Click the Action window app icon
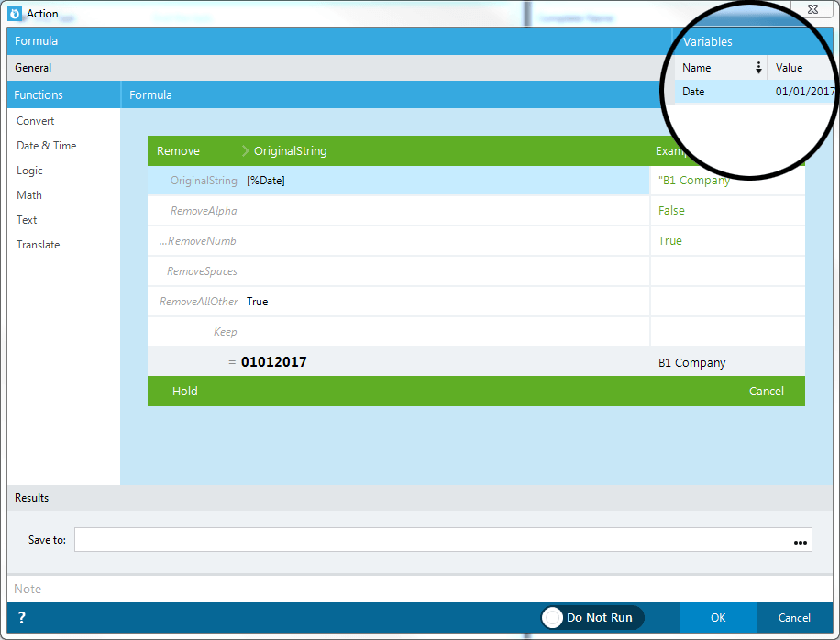Screen dimensions: 840x640 (x=15, y=14)
